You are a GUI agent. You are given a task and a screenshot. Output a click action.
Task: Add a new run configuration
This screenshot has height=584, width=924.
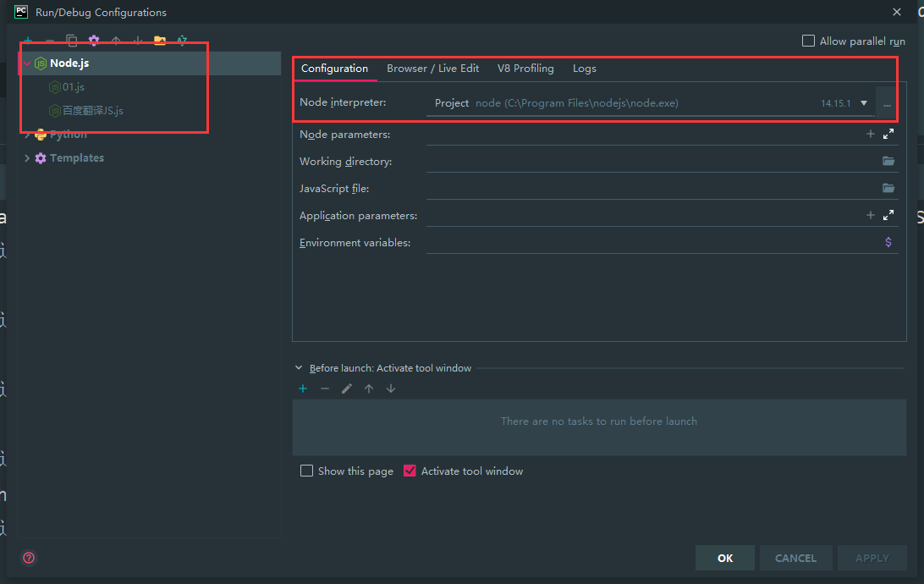pos(28,41)
